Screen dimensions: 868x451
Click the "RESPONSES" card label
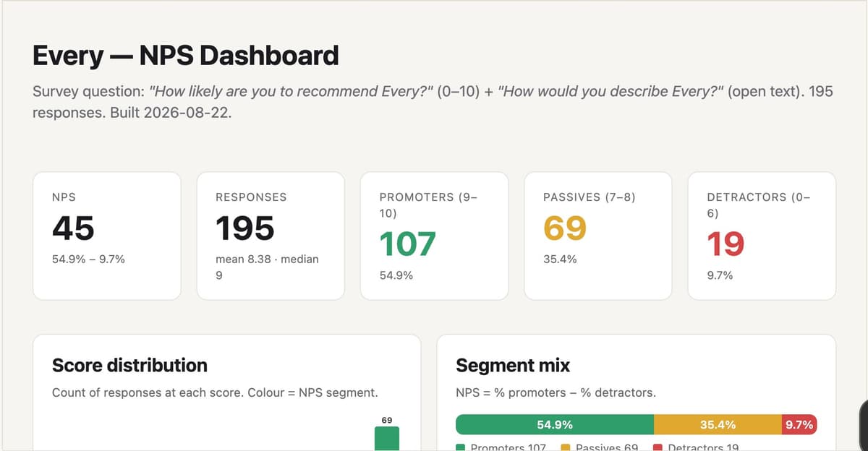click(x=251, y=197)
